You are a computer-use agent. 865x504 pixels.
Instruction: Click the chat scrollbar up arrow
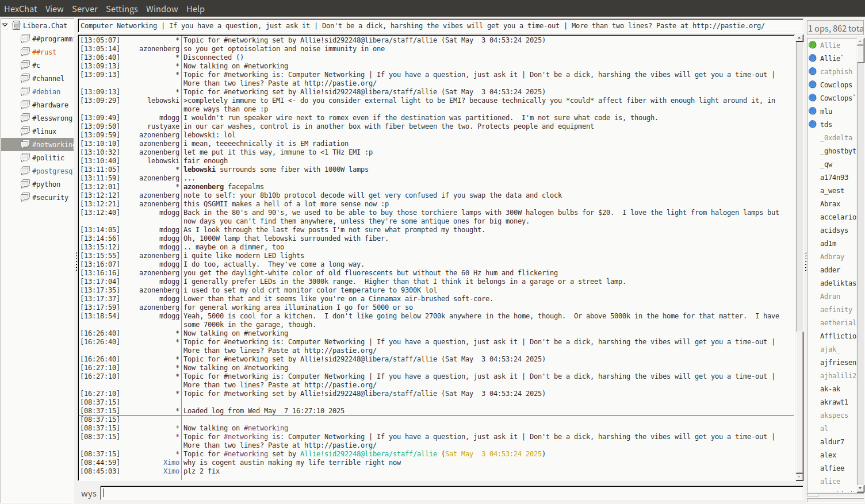click(799, 39)
